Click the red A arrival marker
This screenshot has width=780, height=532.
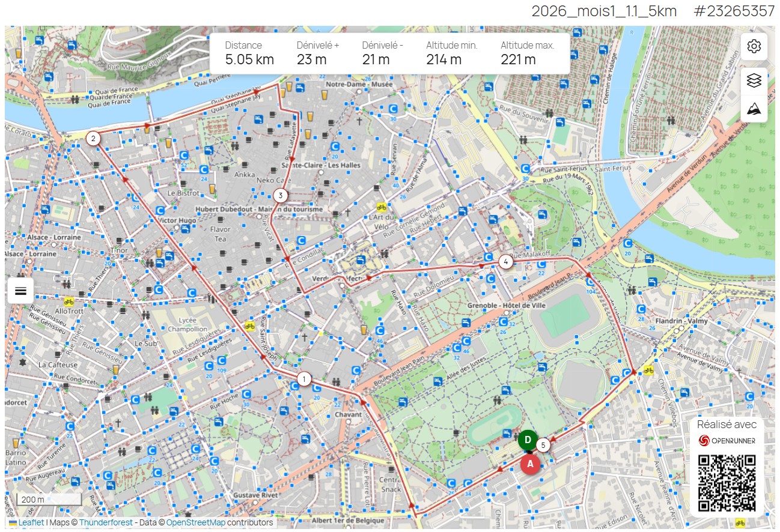pos(529,464)
